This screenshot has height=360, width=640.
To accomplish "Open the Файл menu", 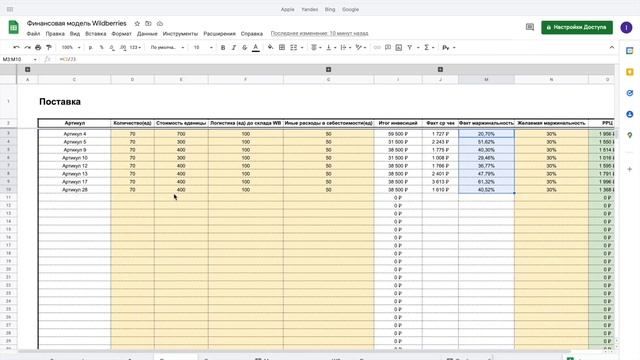I will tap(33, 33).
